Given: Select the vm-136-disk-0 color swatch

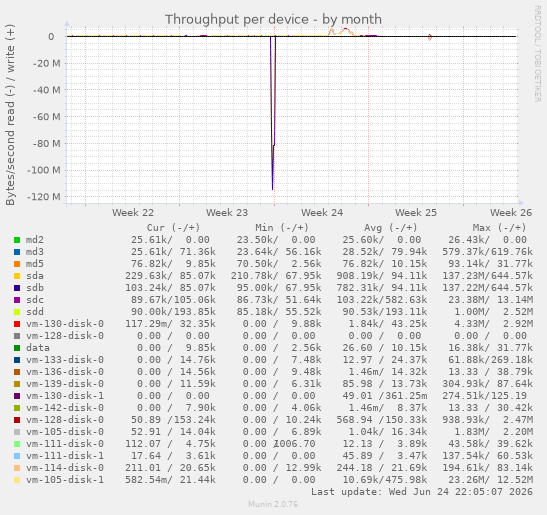Looking at the screenshot, I should point(17,372).
